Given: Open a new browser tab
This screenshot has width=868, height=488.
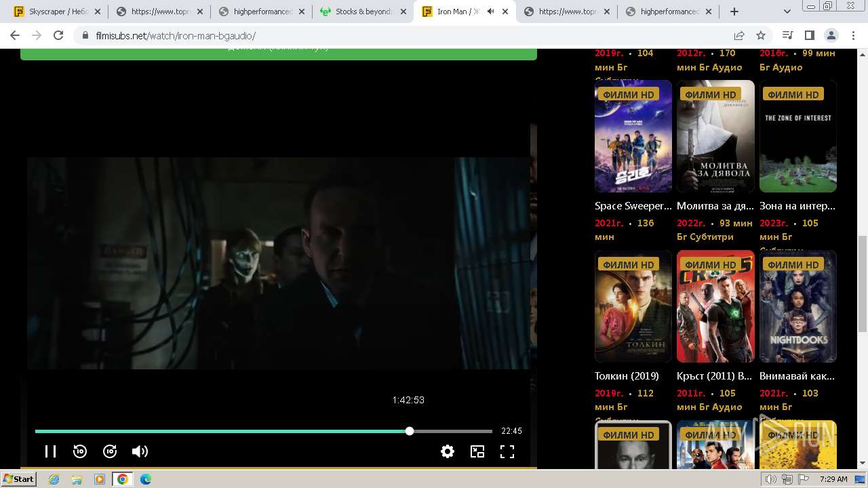Looking at the screenshot, I should coord(734,12).
